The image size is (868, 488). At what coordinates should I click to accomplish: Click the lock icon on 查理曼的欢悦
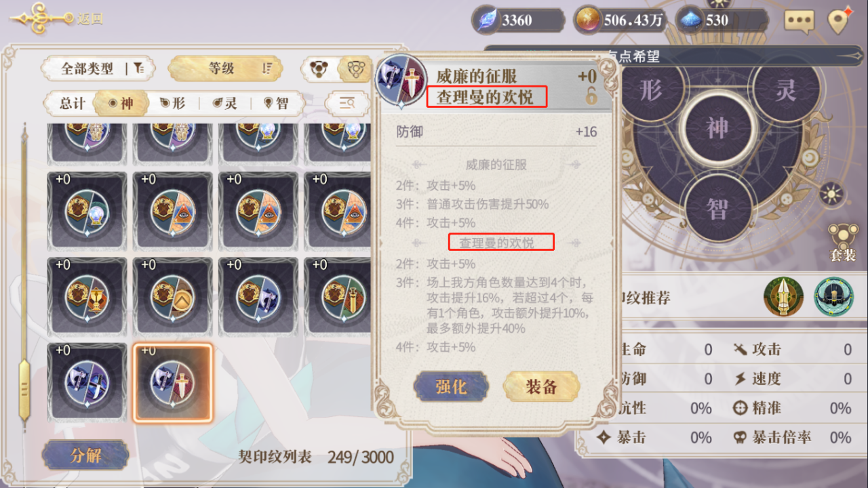591,96
